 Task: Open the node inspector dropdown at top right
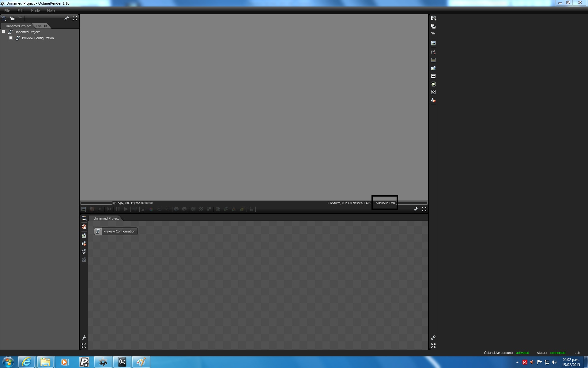433,18
